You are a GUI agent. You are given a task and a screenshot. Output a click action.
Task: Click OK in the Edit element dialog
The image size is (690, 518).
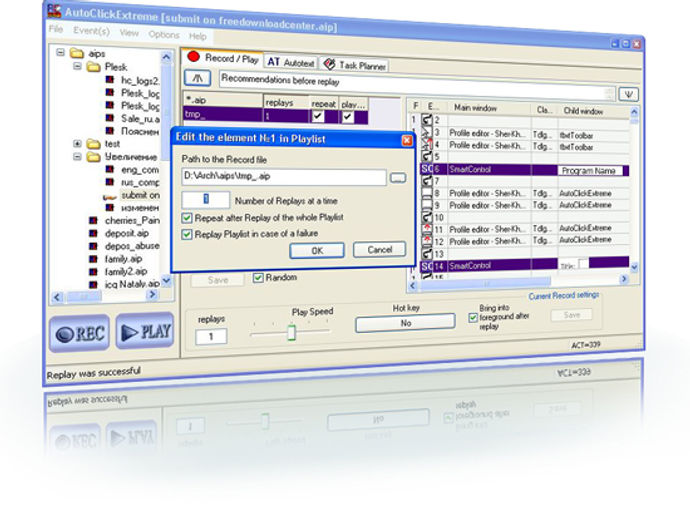pos(317,250)
